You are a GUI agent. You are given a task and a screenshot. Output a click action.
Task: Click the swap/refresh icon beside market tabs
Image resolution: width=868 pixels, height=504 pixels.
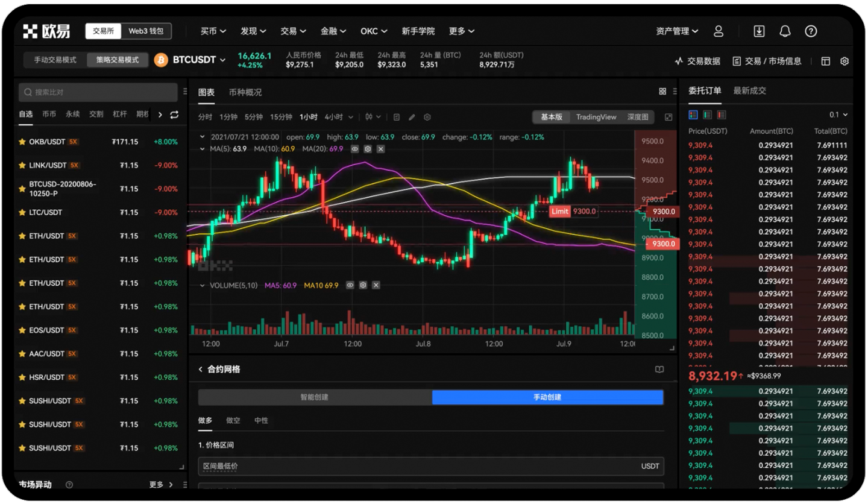pos(174,115)
